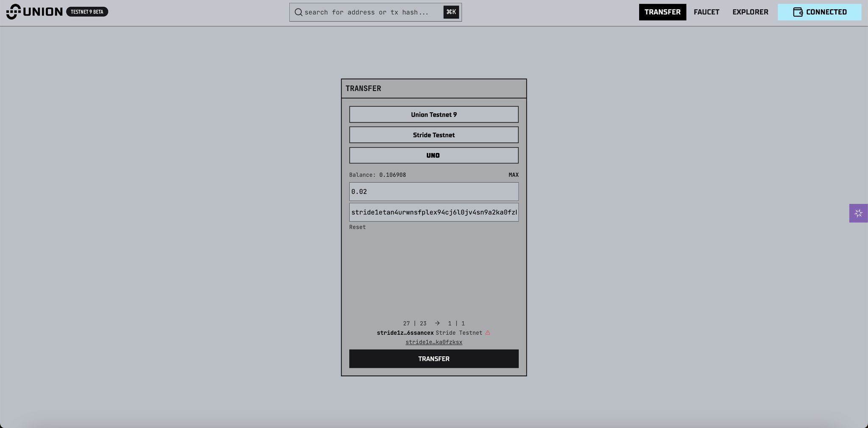Screen dimensions: 868x428
Task: Click the magnifier icon in search bar
Action: point(298,12)
